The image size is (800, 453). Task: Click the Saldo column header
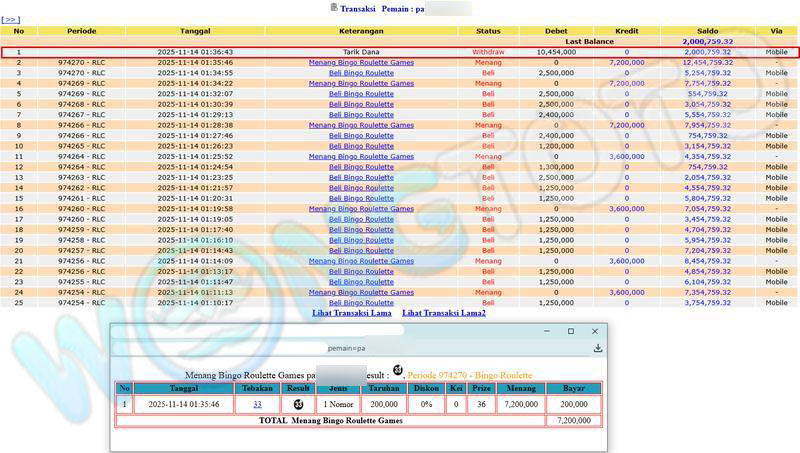click(707, 31)
